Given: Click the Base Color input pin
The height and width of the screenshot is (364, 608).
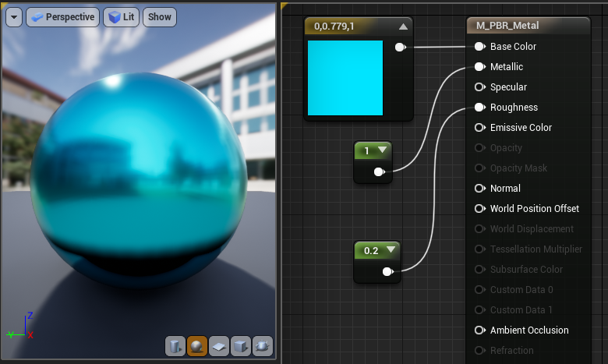Looking at the screenshot, I should [480, 47].
